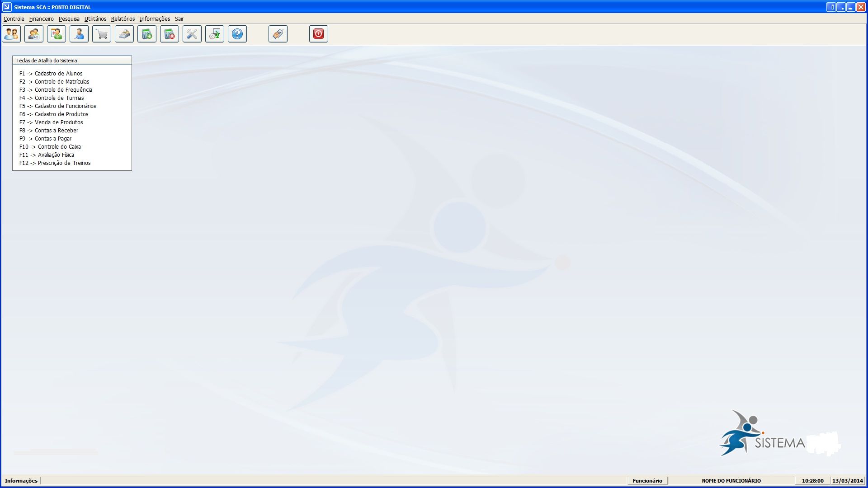The height and width of the screenshot is (488, 868).
Task: Click the Sistema SCA title bar app icon
Action: 7,7
